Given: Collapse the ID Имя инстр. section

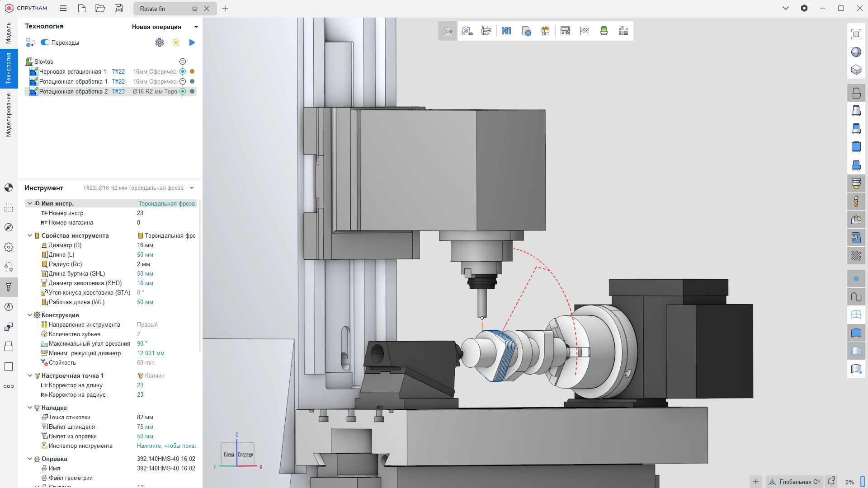Looking at the screenshot, I should [30, 203].
